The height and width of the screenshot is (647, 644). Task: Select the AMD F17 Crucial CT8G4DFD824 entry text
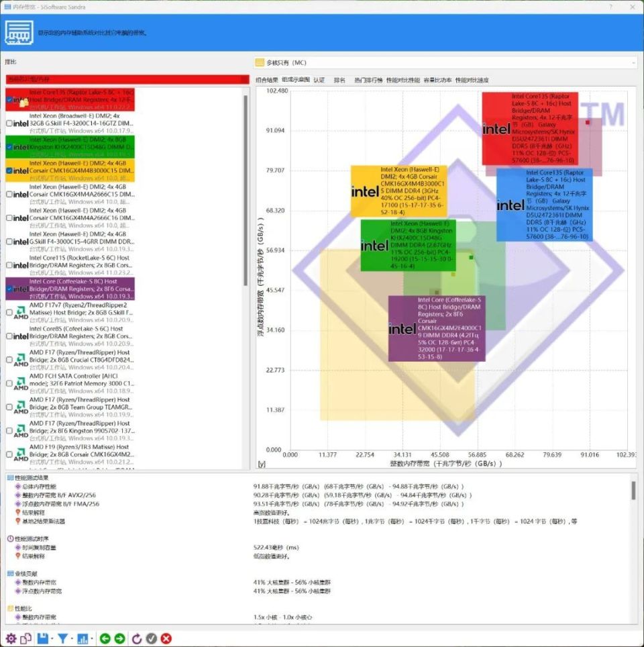coord(81,360)
